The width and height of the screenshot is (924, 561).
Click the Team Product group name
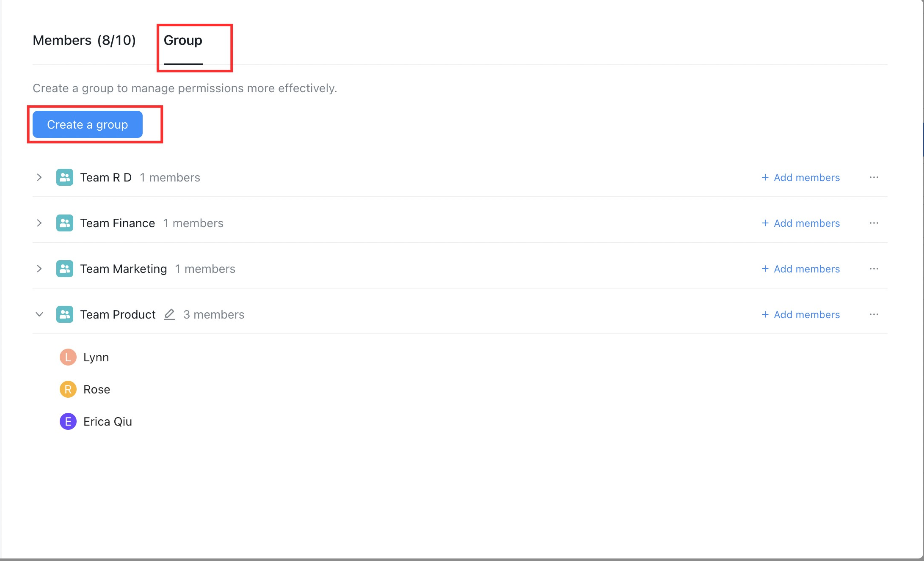[118, 314]
